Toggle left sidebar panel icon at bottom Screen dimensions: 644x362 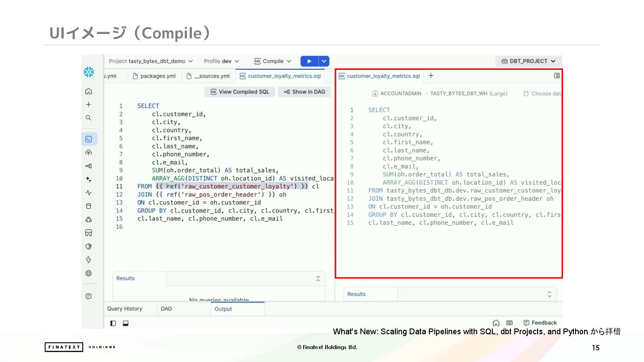point(113,323)
